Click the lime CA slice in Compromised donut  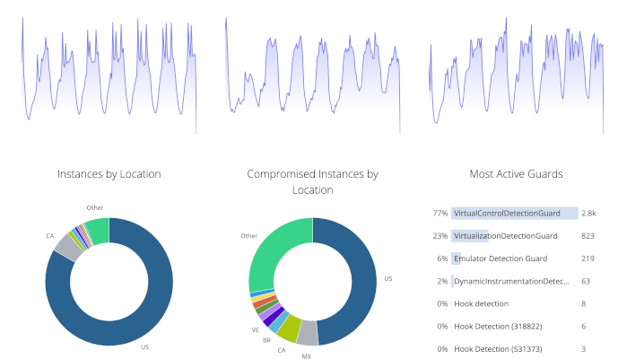(289, 328)
